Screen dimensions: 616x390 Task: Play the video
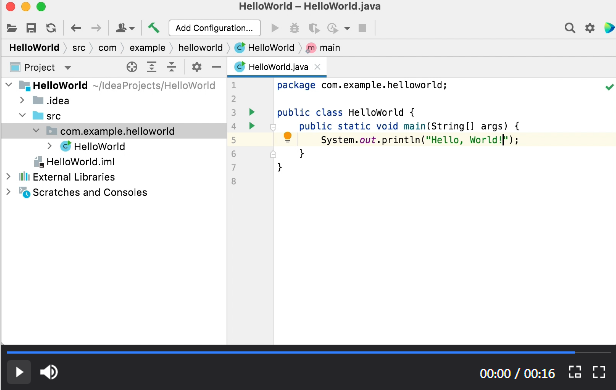click(x=19, y=372)
